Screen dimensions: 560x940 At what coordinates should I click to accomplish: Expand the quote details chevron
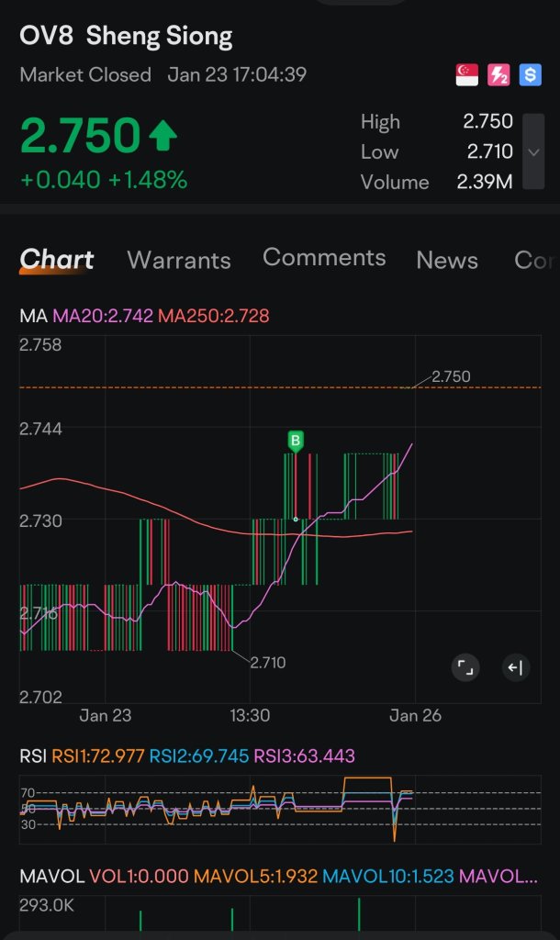pyautogui.click(x=533, y=151)
